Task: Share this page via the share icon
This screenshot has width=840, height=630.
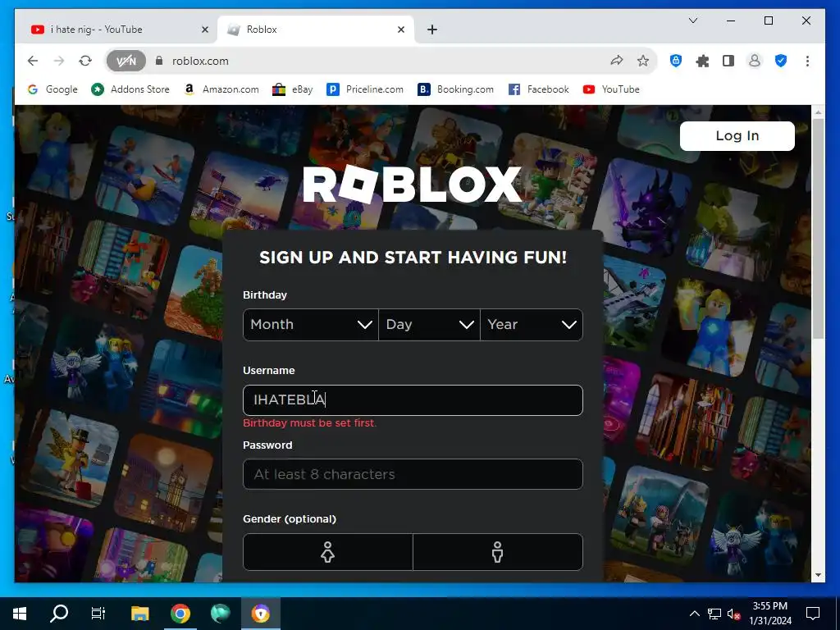Action: 617,61
